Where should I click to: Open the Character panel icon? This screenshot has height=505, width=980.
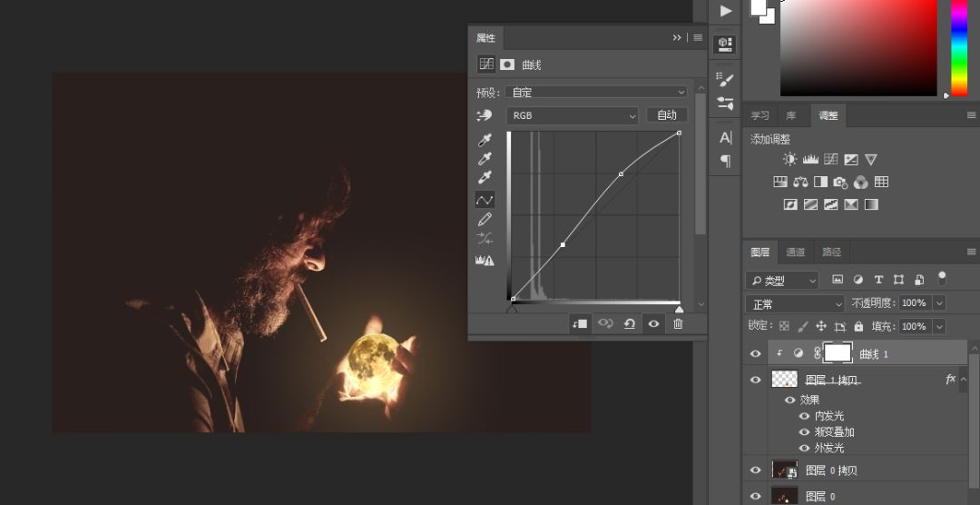coord(726,138)
